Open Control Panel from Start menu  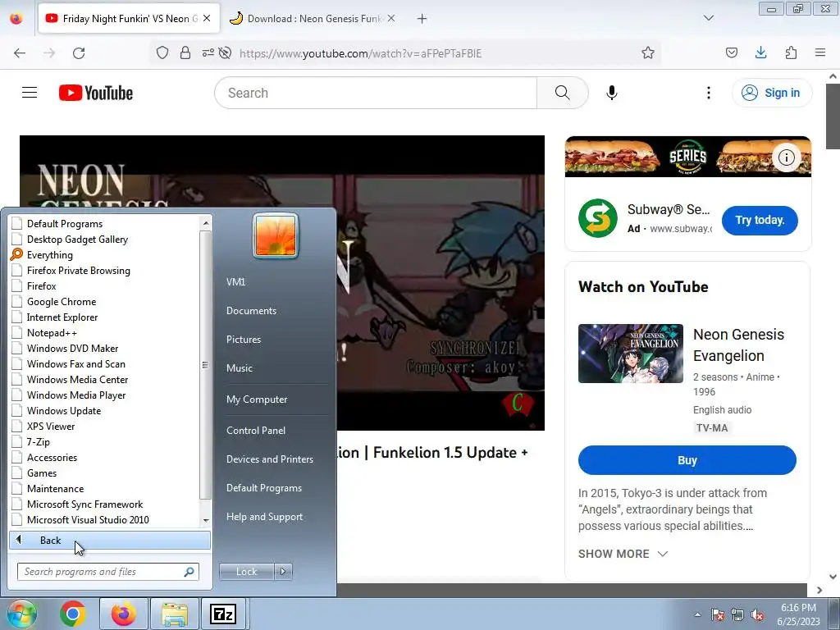click(256, 430)
